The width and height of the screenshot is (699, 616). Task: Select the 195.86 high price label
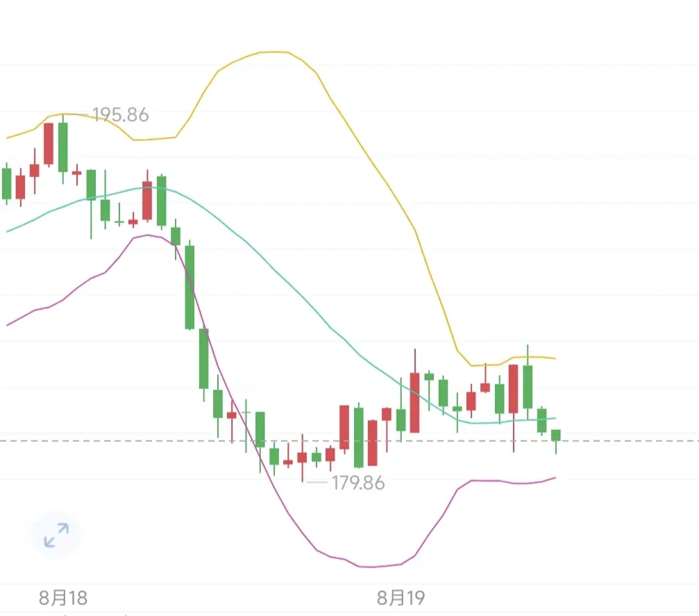tap(120, 115)
